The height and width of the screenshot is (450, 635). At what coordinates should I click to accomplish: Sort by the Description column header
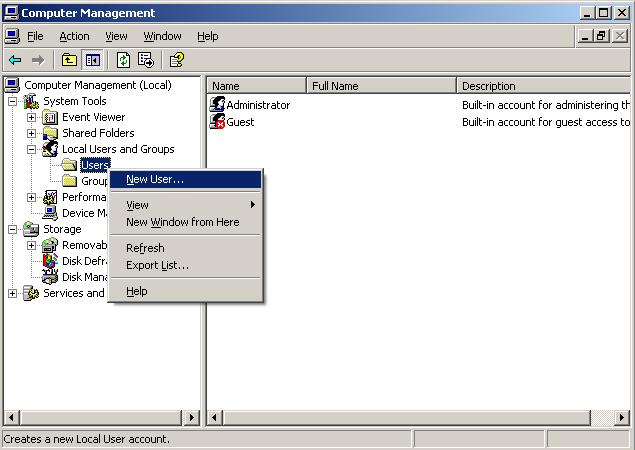coord(544,86)
